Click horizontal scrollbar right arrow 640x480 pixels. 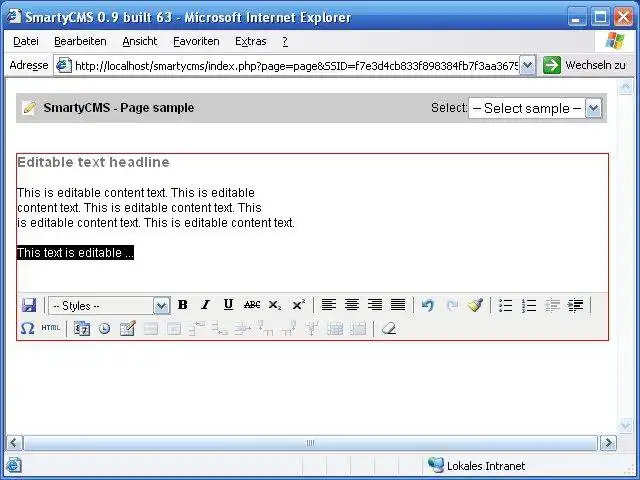[x=608, y=443]
